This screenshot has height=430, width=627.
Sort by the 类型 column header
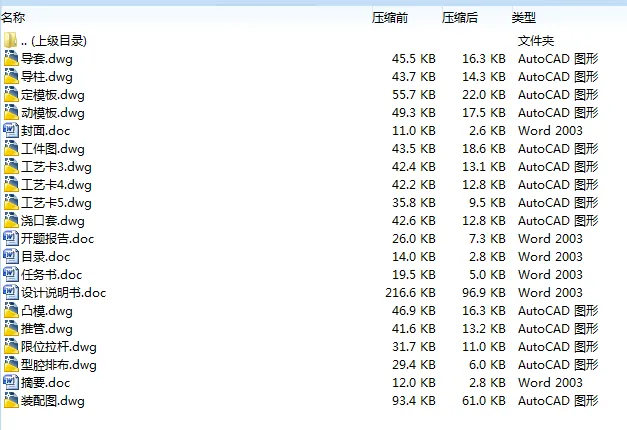(x=524, y=18)
